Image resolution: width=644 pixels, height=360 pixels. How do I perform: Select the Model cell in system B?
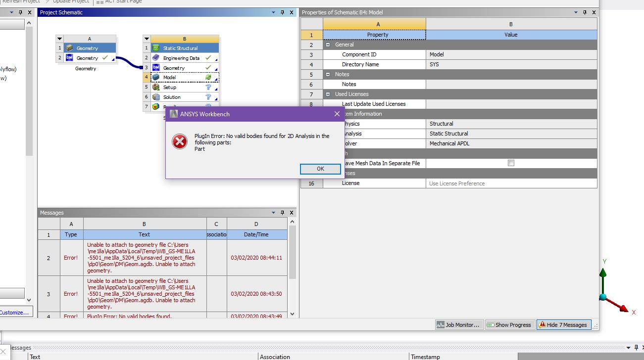185,77
